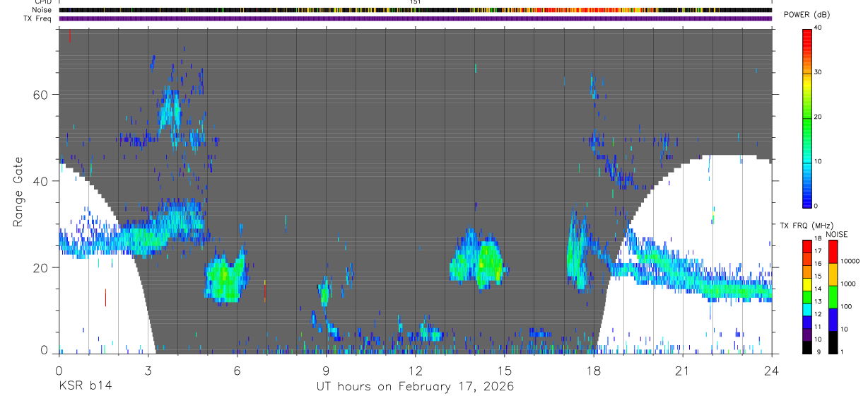Click the 12 hour tick label
The image size is (868, 401).
click(415, 370)
